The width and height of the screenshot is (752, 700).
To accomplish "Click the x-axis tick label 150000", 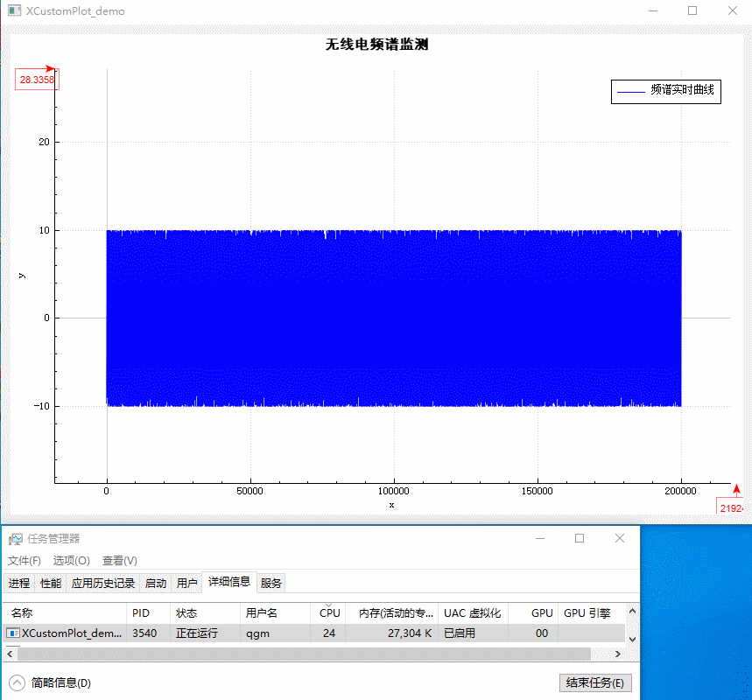I will [x=538, y=491].
